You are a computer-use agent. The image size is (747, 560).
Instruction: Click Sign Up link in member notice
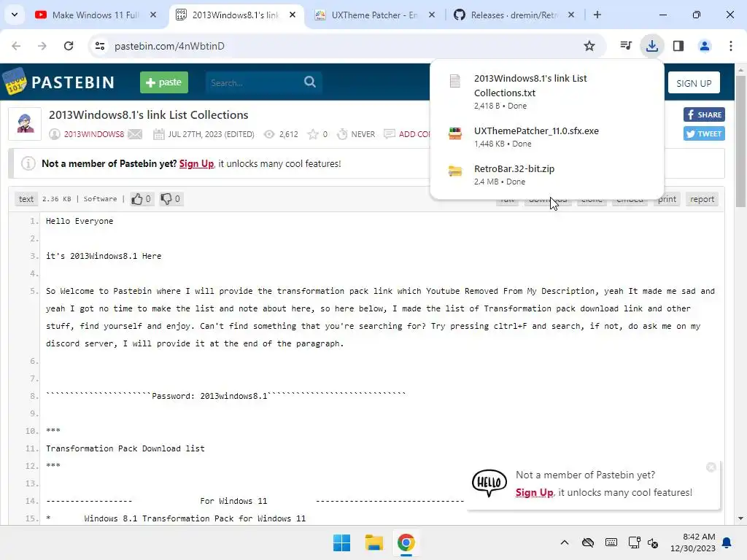tap(196, 164)
